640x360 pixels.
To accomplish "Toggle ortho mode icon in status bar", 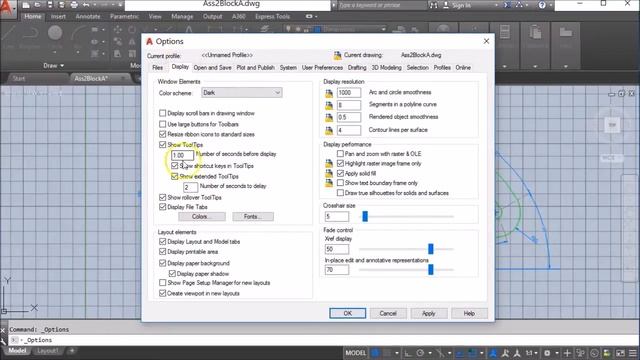I will (408, 353).
